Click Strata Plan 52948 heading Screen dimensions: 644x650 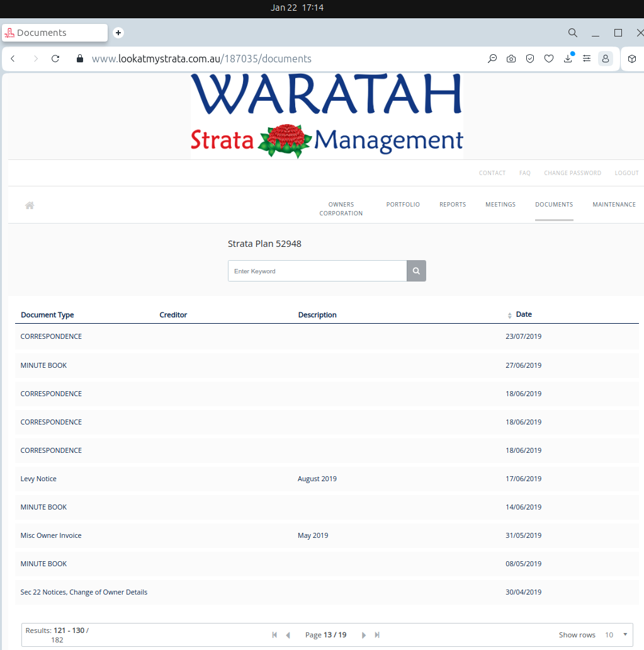264,244
